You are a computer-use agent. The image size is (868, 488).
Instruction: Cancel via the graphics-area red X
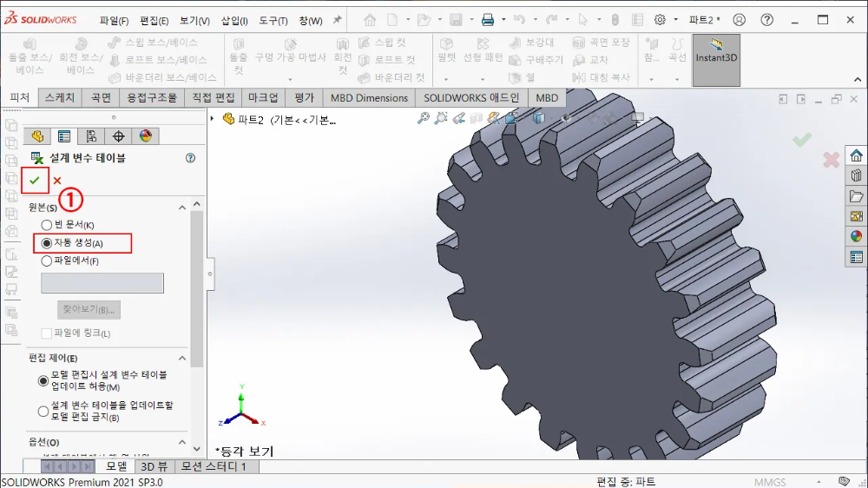[831, 160]
